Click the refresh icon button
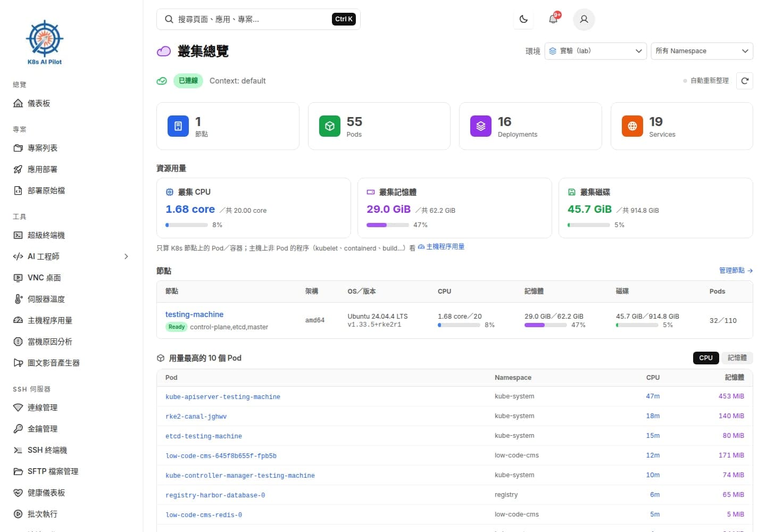Viewport: 766px width, 532px height. pos(745,81)
